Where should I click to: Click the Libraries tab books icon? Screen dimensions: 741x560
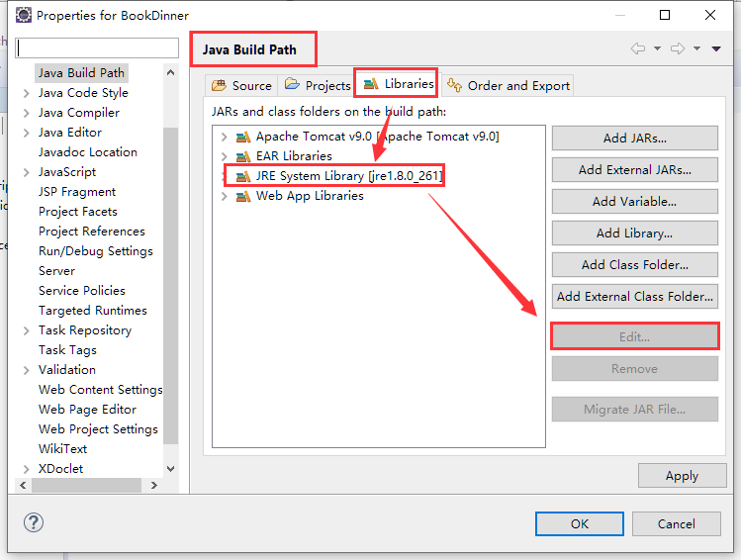[371, 84]
